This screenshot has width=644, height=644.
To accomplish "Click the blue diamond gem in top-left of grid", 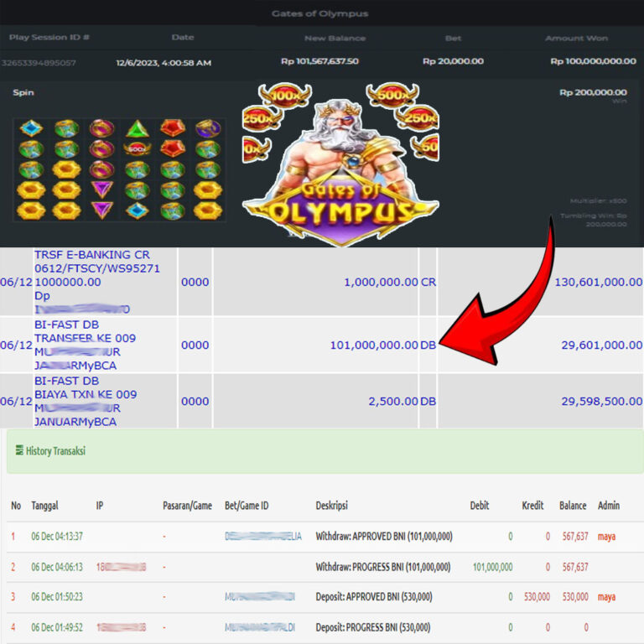I will pyautogui.click(x=31, y=128).
